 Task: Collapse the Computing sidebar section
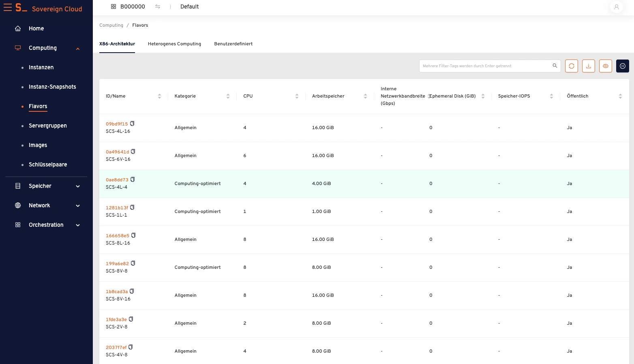(x=78, y=49)
